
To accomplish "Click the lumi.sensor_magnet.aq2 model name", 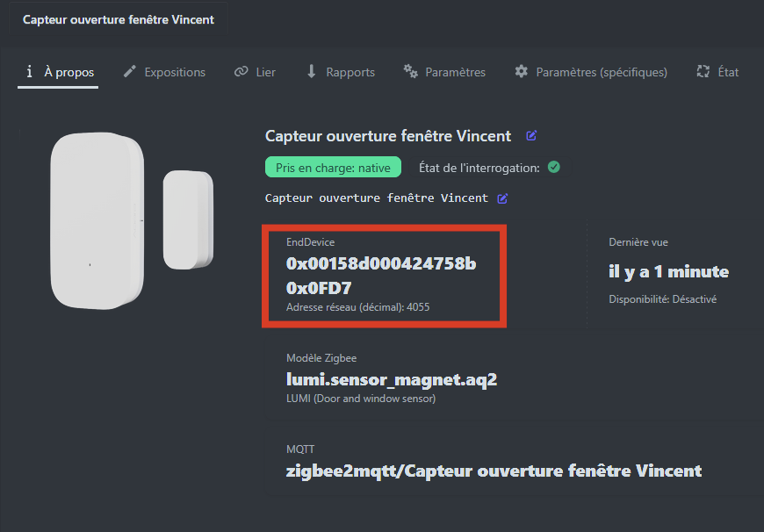I will 392,379.
